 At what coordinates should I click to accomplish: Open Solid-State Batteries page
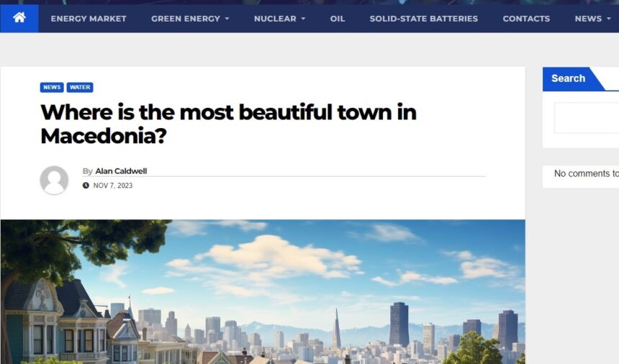(x=423, y=19)
